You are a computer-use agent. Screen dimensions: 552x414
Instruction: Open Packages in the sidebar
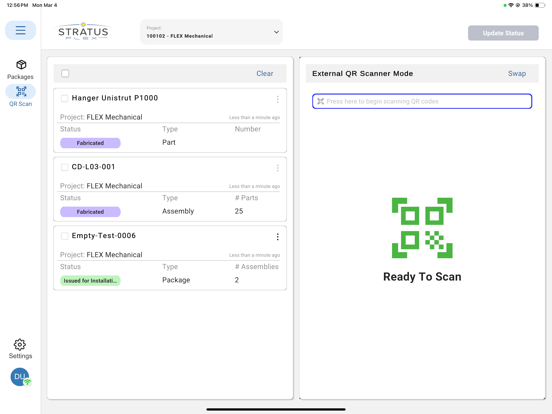(x=20, y=69)
